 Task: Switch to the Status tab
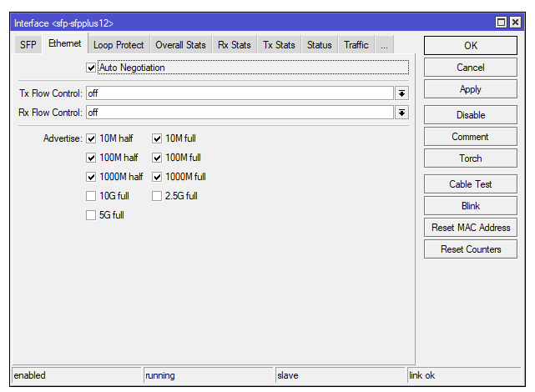320,45
